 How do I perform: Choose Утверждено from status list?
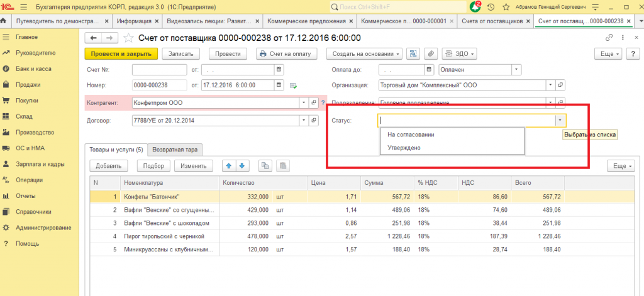coord(452,148)
